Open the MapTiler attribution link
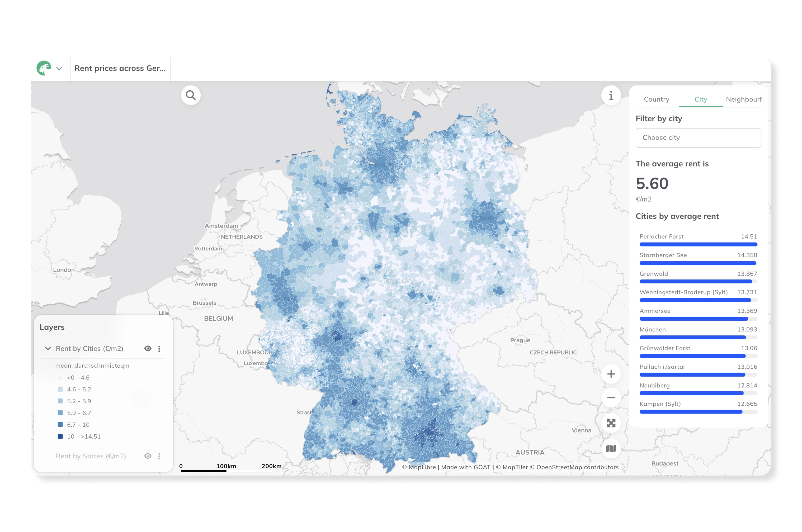Screen dimensions: 802x532 click(x=512, y=467)
